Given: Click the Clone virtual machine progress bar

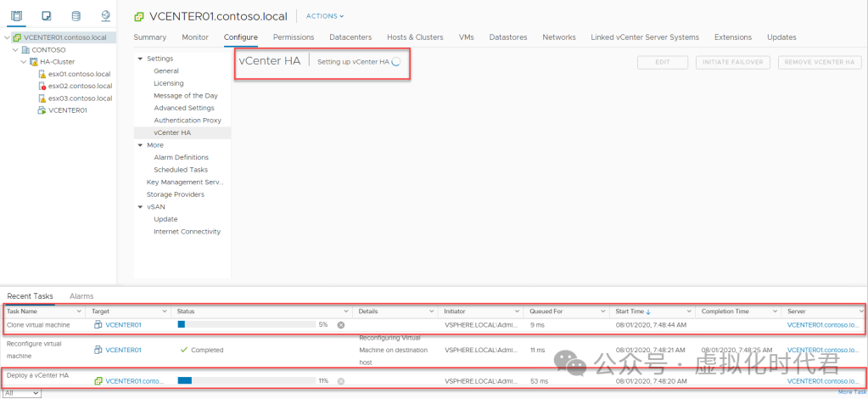Looking at the screenshot, I should [246, 324].
